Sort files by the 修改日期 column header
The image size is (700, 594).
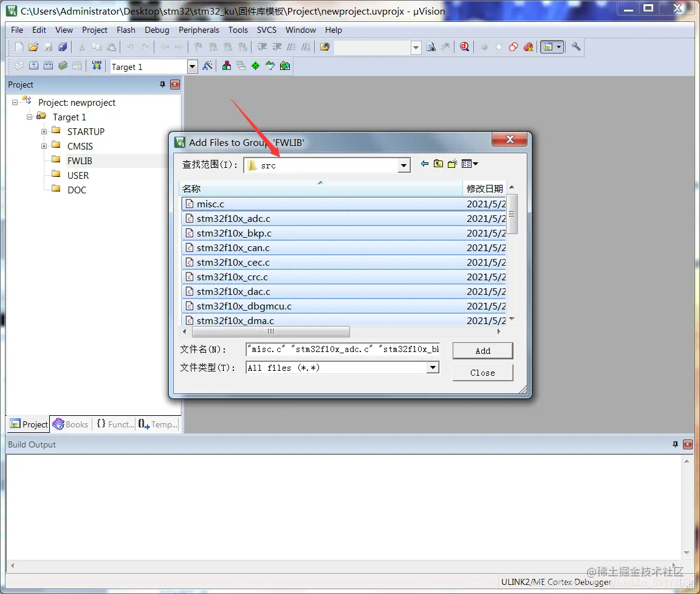[484, 188]
